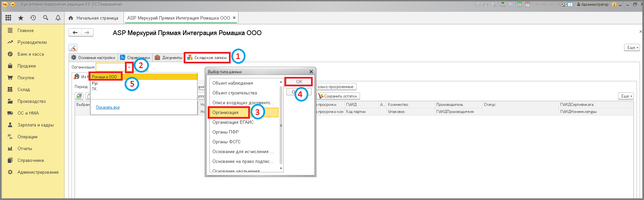Open the Еще dropdown above the table

626,96
